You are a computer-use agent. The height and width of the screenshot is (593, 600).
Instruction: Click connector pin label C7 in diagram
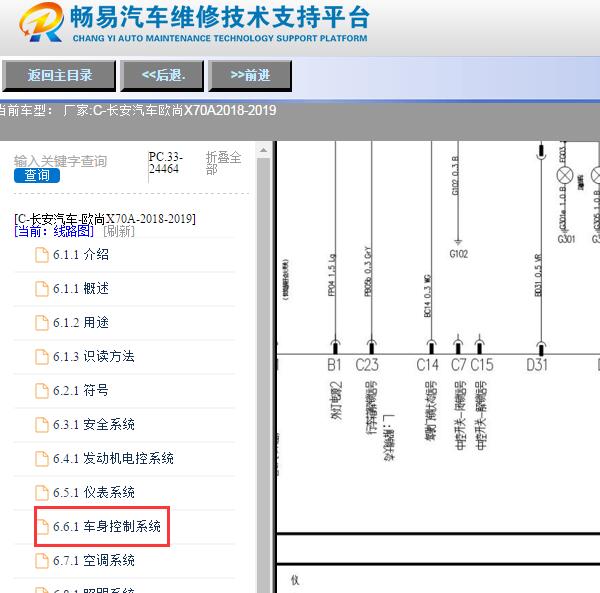pos(458,365)
